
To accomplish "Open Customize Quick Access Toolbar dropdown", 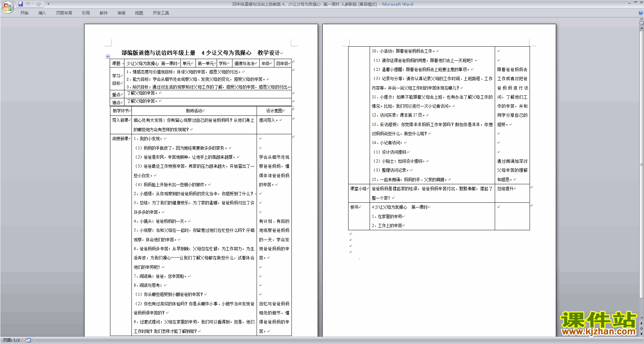I will 48,4.
